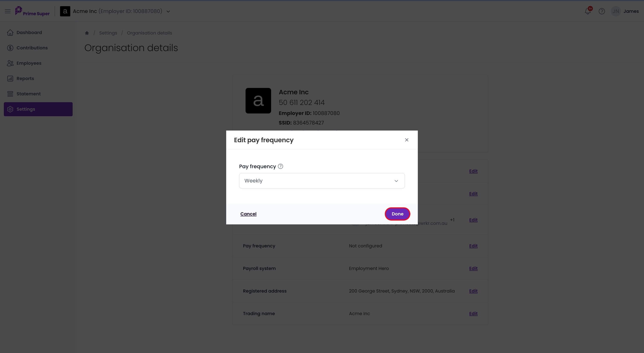Click the Pay frequency help tooltip icon
This screenshot has height=353, width=644.
click(x=280, y=166)
